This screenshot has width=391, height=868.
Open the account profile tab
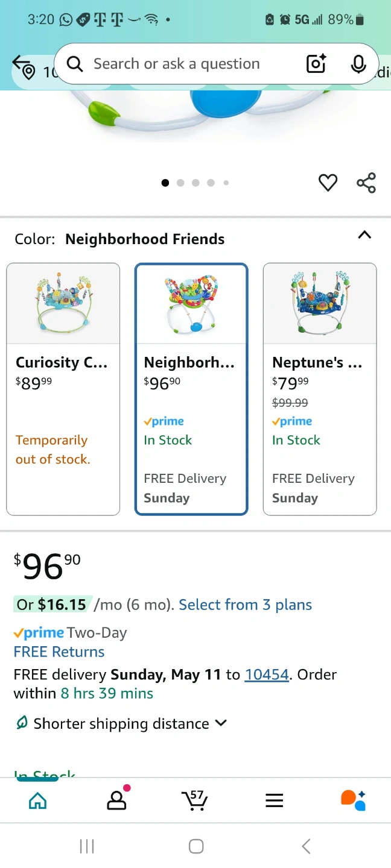(x=115, y=800)
